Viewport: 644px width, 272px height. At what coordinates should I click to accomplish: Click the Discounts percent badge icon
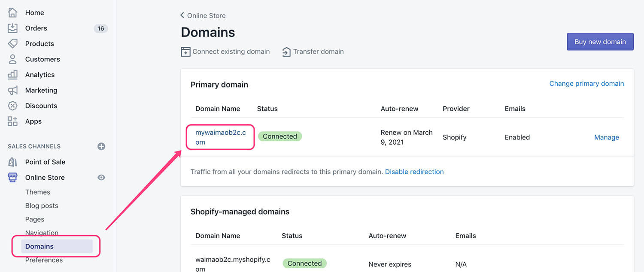13,106
